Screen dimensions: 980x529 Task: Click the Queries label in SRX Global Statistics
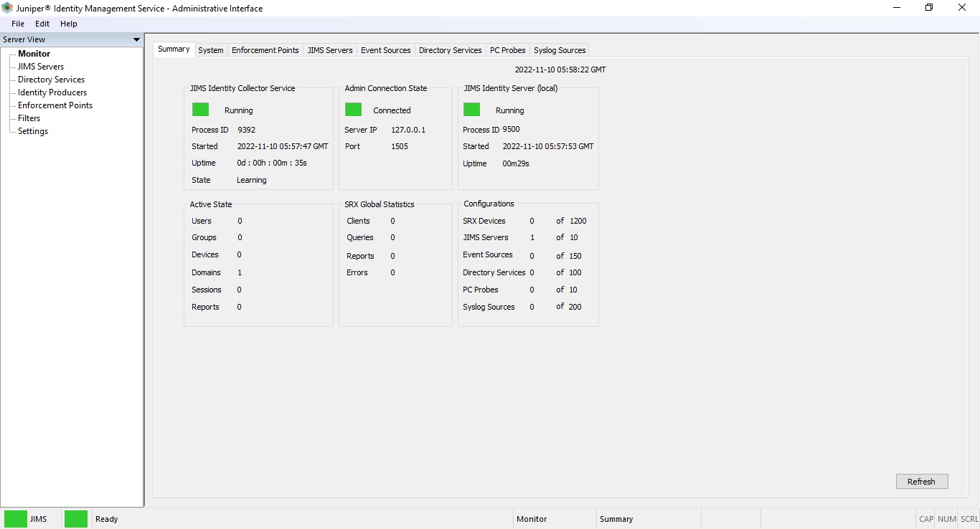click(x=360, y=237)
